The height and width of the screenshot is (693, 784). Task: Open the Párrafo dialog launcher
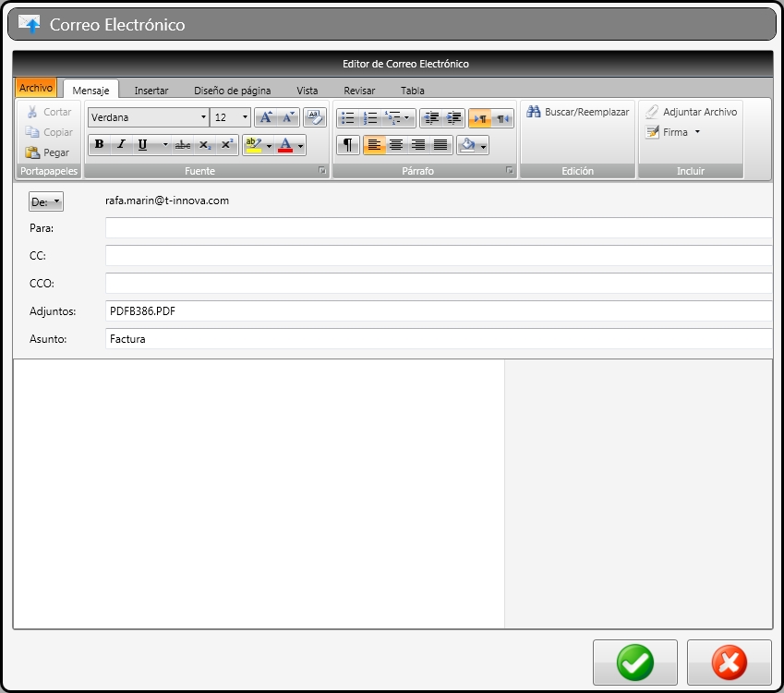tap(509, 171)
